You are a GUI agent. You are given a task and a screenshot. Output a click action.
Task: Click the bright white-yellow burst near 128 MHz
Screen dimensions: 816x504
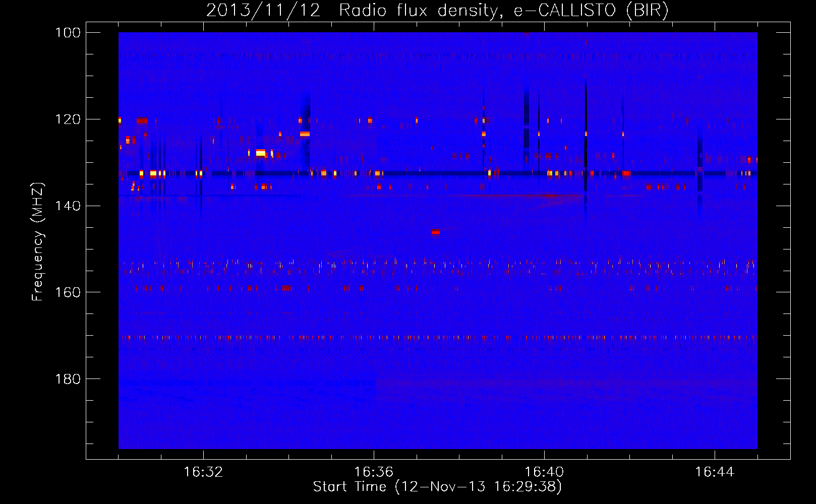pyautogui.click(x=261, y=153)
